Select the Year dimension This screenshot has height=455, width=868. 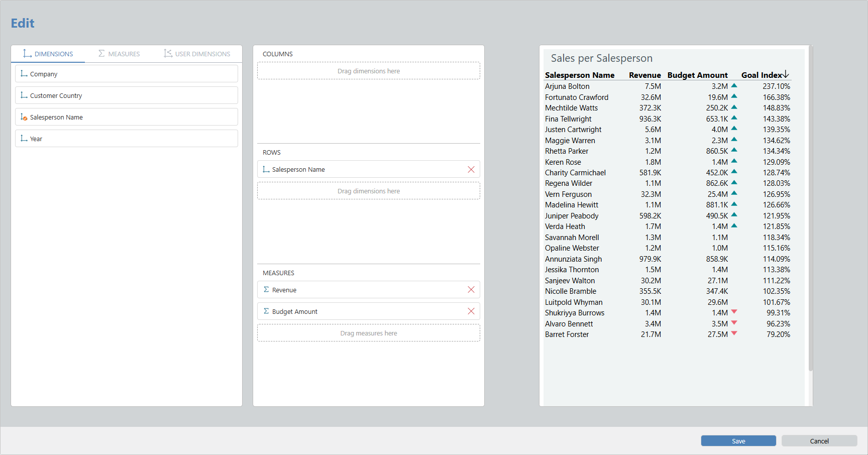(126, 139)
